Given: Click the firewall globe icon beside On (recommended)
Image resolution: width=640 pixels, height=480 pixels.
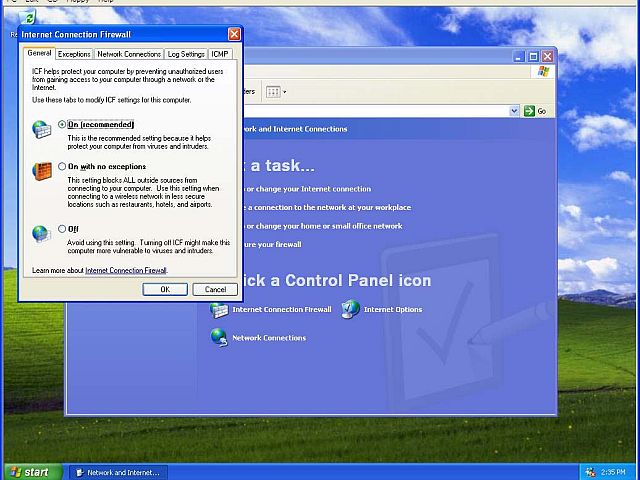Looking at the screenshot, I should 42,129.
